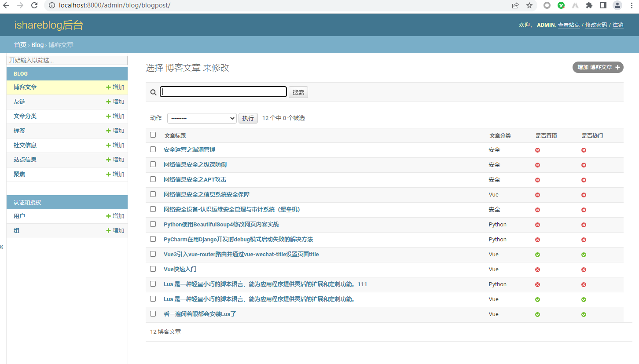Open the browser extensions puzzle icon

(x=589, y=6)
